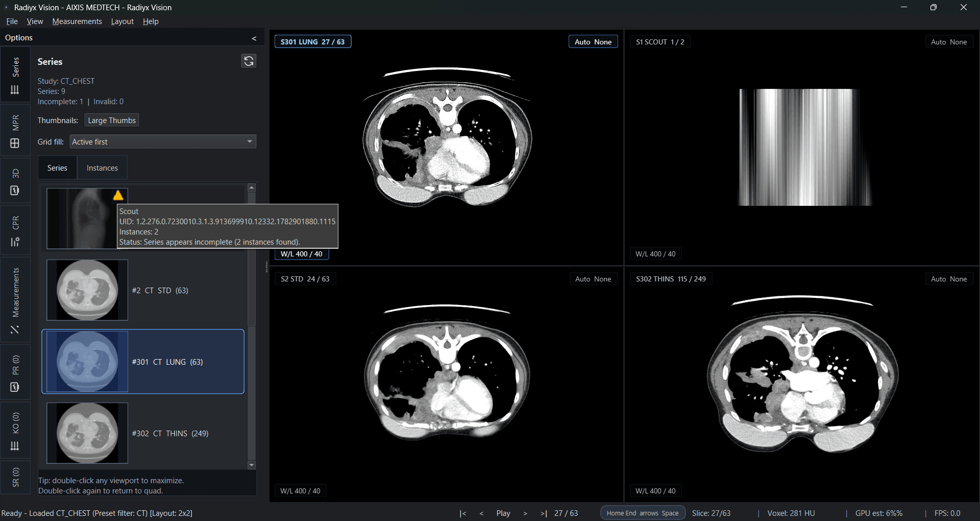This screenshot has width=980, height=521.
Task: Click W/L 400 / 40 in the THINS viewport
Action: click(655, 491)
